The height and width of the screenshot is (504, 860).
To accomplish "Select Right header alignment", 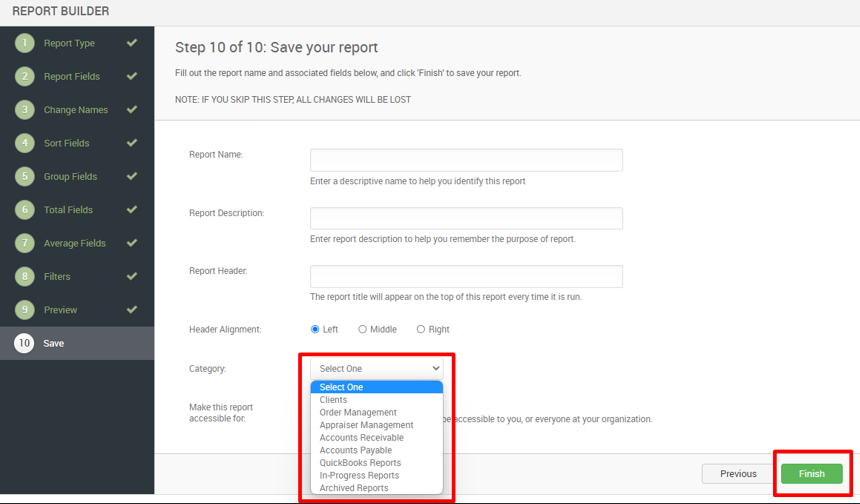I will point(421,329).
